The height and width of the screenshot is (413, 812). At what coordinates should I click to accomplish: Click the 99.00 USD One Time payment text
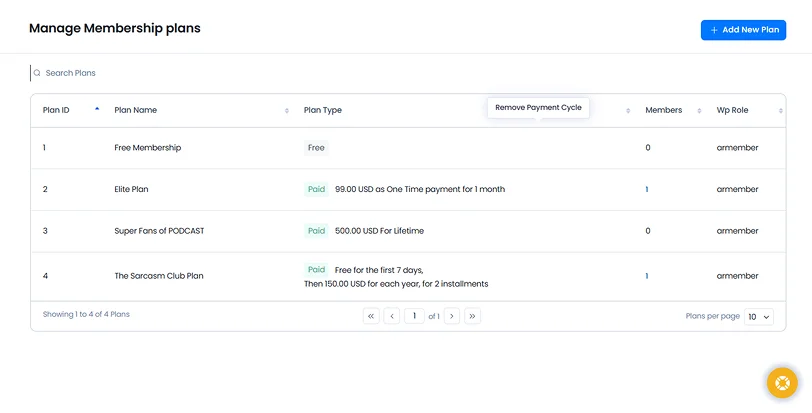pyautogui.click(x=420, y=189)
